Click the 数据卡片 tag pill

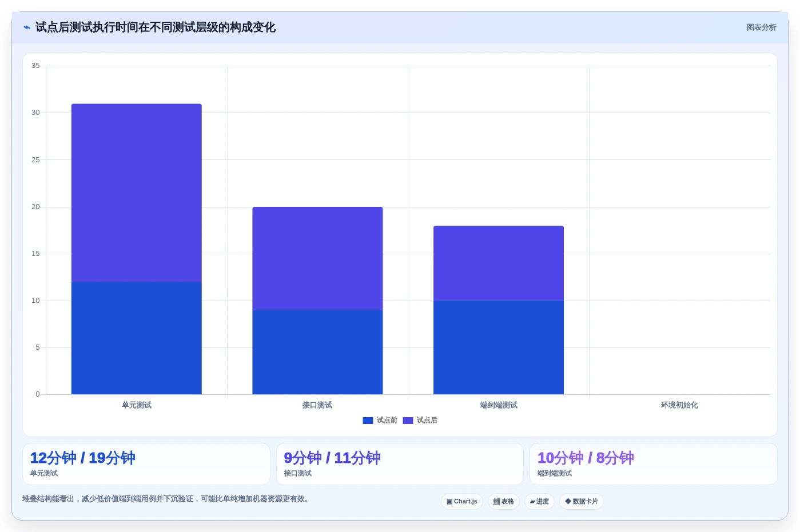tap(582, 502)
